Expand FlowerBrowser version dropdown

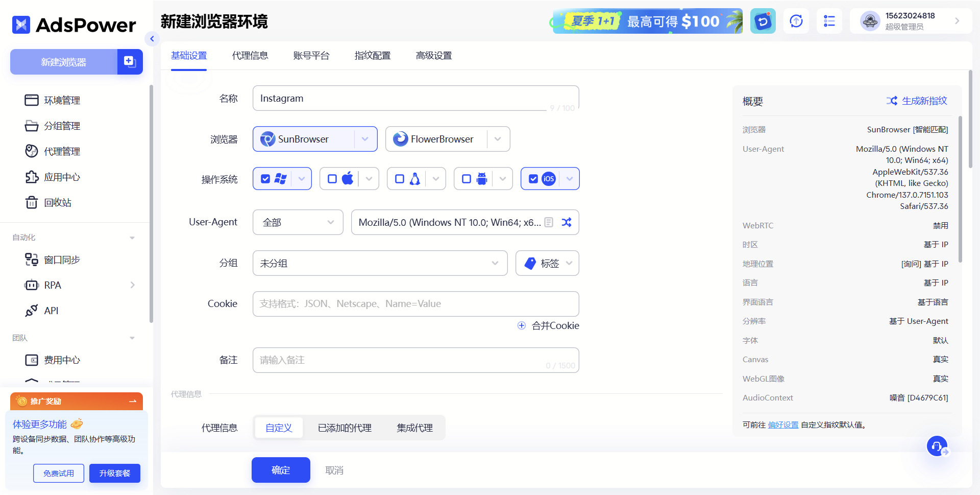[x=498, y=139]
